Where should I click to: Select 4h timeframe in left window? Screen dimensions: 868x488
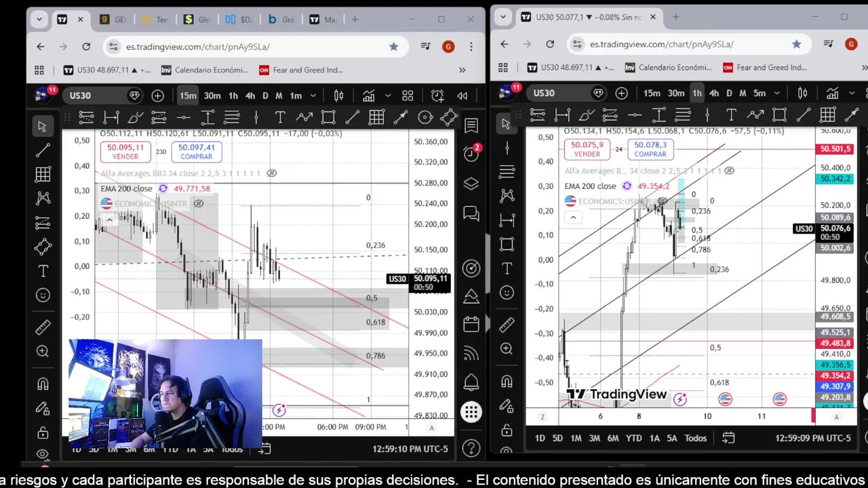(x=250, y=96)
